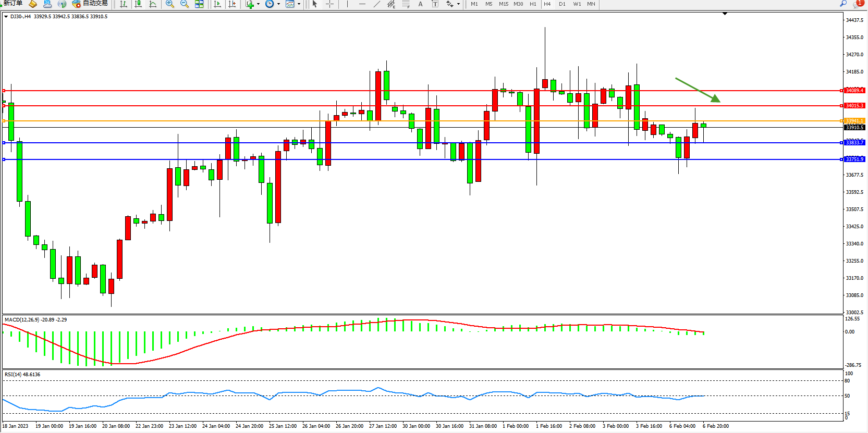Click the 新订单 new order button
Image resolution: width=868 pixels, height=433 pixels.
(x=13, y=3)
